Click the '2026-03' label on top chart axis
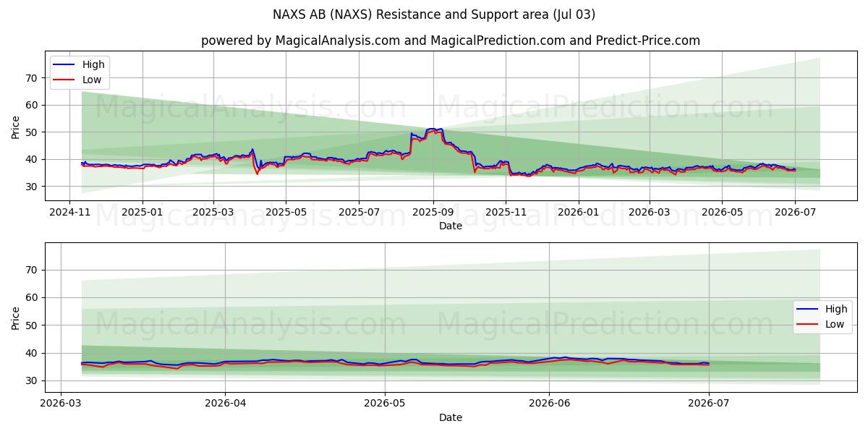 coord(649,213)
